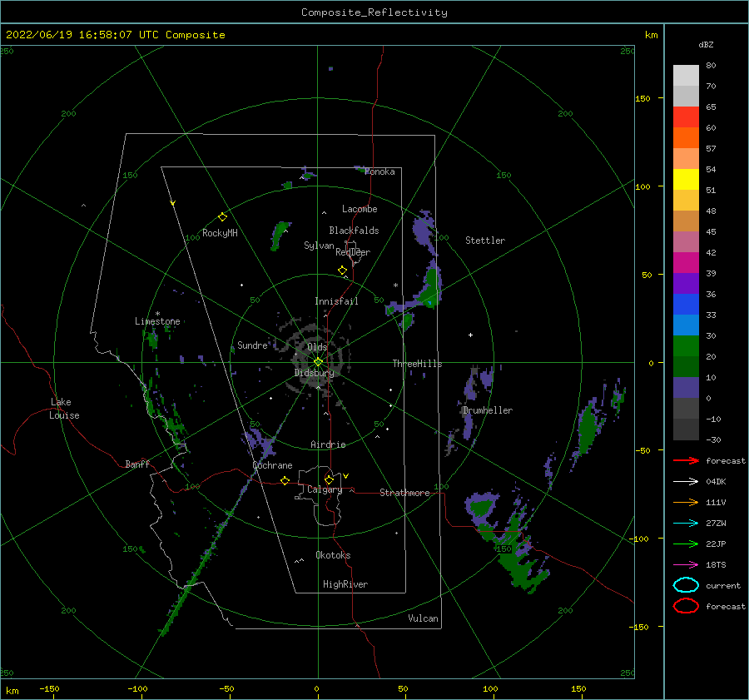Image resolution: width=749 pixels, height=700 pixels.
Task: Select the orange 111V arrow legend icon
Action: (x=686, y=502)
